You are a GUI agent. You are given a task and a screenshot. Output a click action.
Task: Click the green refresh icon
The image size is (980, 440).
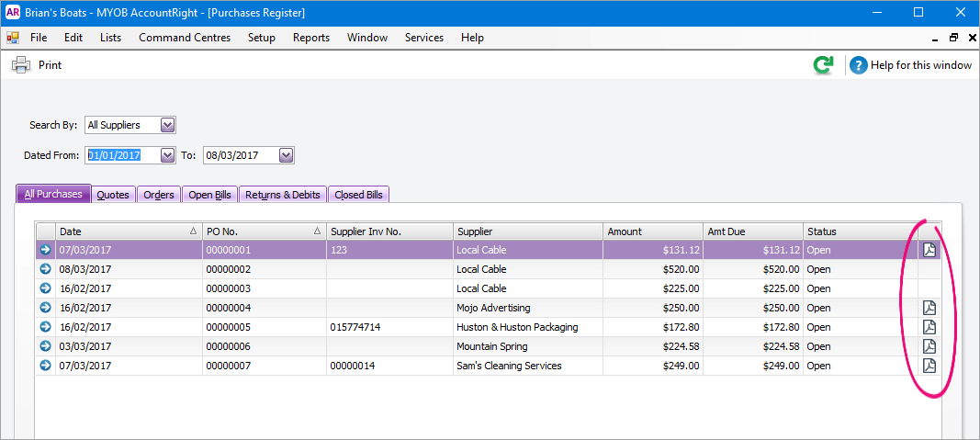click(x=823, y=65)
